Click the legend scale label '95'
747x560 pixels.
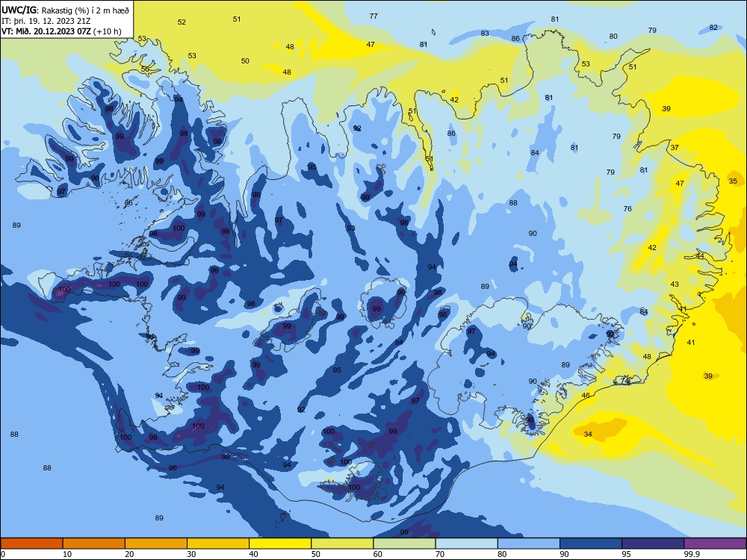click(627, 554)
